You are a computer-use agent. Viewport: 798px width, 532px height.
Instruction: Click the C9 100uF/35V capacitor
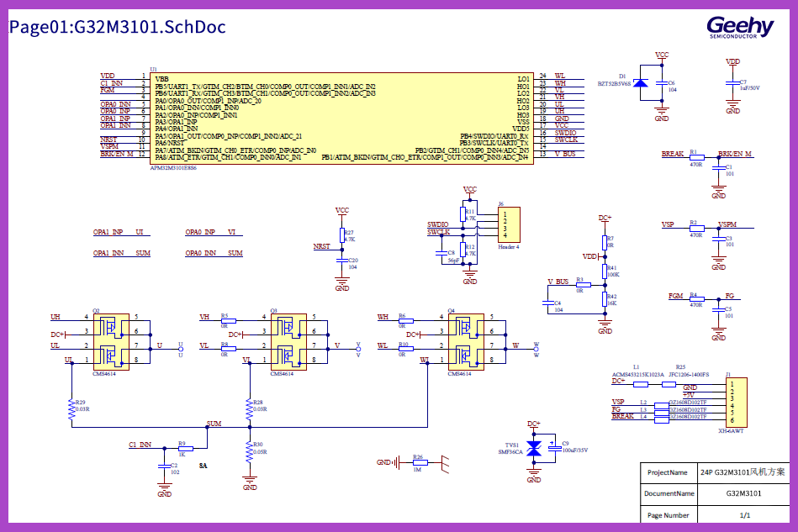tap(552, 448)
